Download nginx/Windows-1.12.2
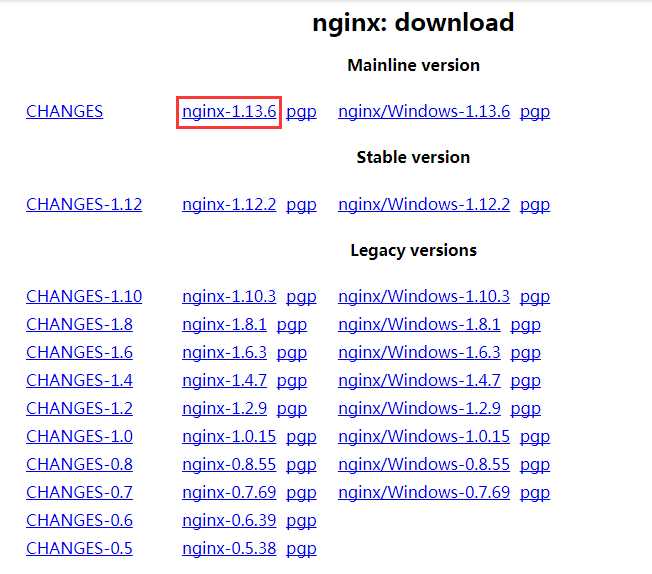652x574 pixels. click(424, 204)
